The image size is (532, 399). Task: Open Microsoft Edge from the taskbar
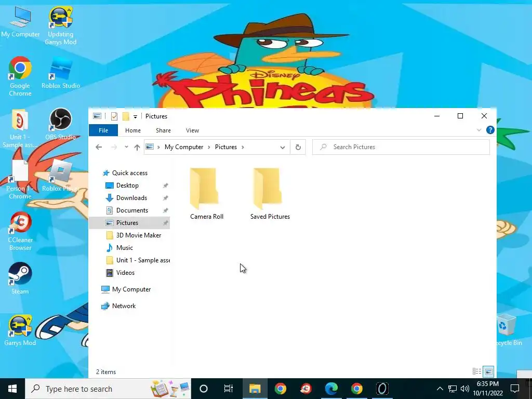pos(331,389)
